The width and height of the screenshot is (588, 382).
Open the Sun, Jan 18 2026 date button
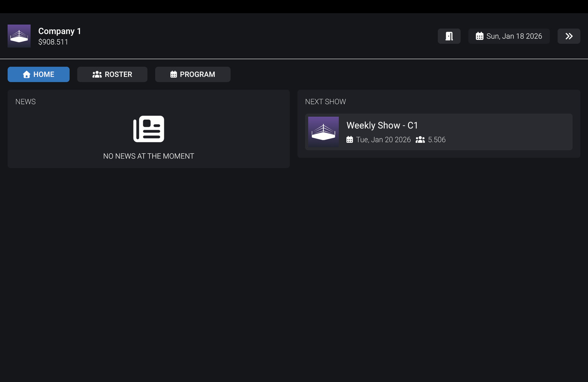coord(509,36)
